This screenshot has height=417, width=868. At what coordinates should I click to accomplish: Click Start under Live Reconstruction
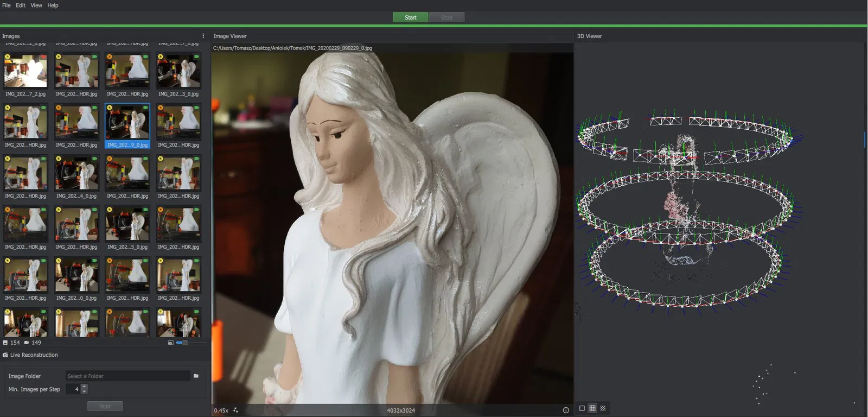click(105, 406)
